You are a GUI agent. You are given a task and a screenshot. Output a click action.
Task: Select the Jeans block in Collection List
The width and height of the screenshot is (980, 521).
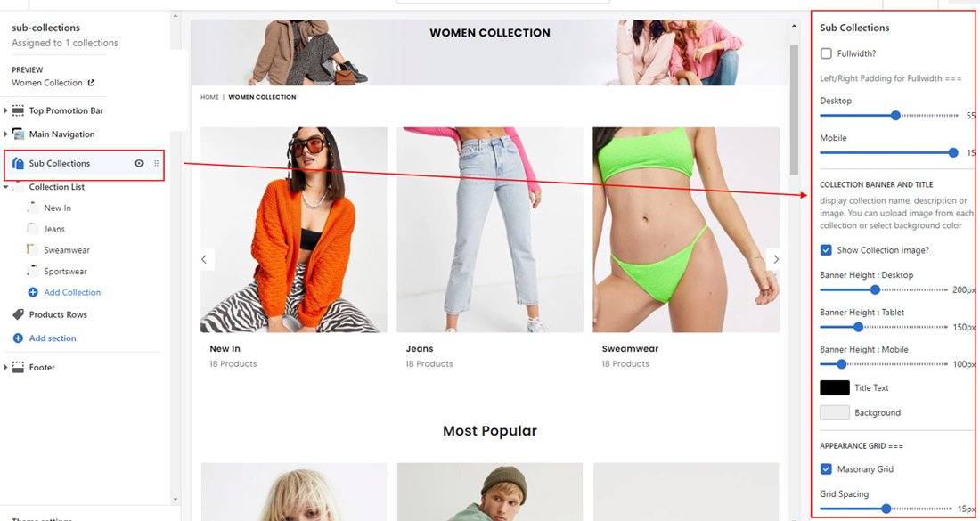tap(53, 229)
